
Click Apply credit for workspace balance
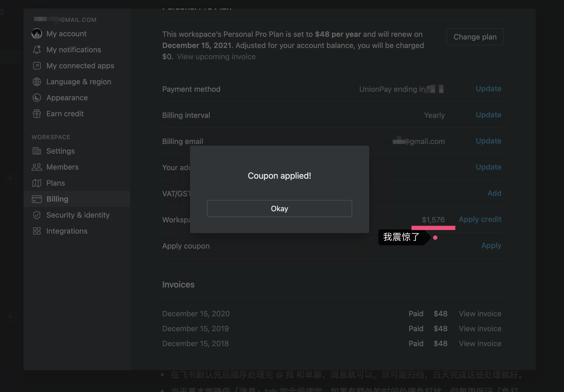coord(480,219)
